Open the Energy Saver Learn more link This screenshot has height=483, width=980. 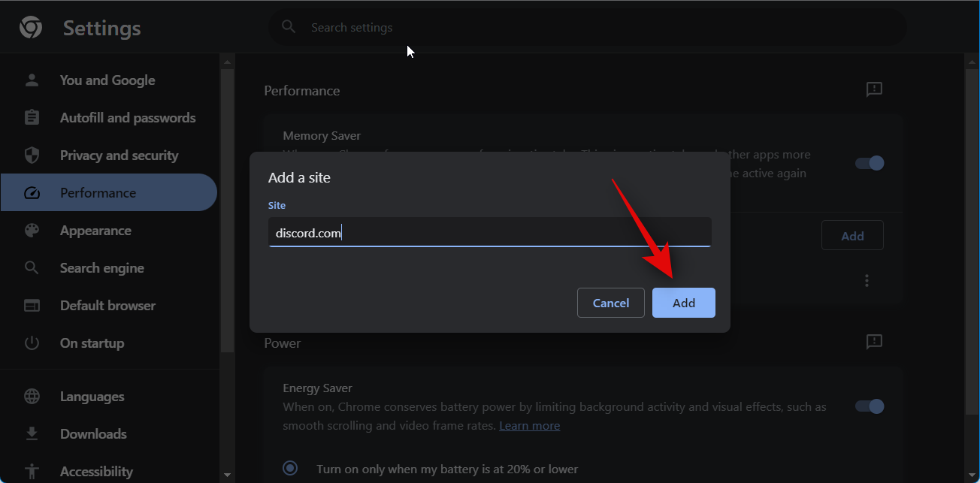point(530,425)
